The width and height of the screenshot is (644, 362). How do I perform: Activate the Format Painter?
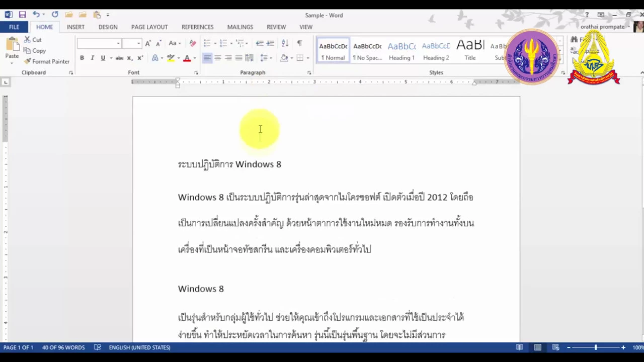47,61
